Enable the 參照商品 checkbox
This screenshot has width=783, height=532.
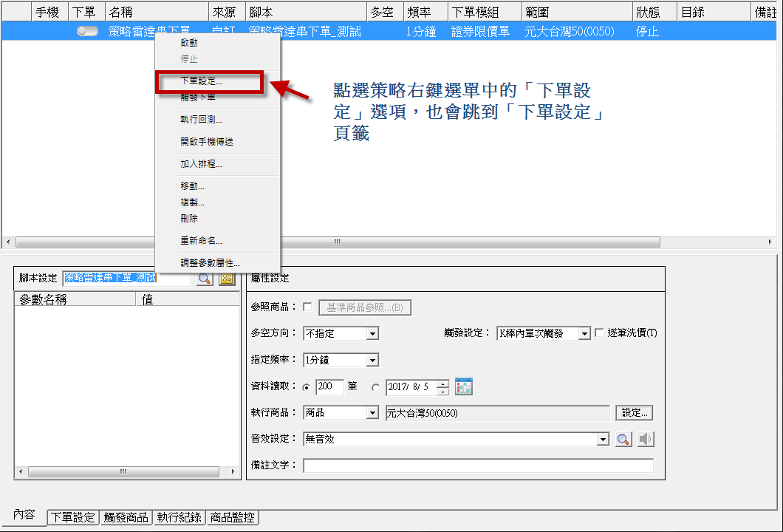pos(307,307)
